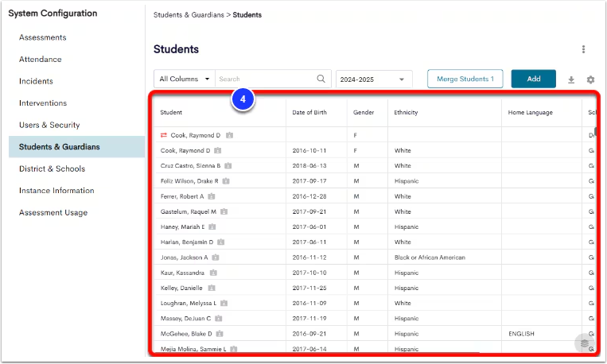Image resolution: width=607 pixels, height=364 pixels.
Task: Click the Add button
Action: pyautogui.click(x=534, y=79)
